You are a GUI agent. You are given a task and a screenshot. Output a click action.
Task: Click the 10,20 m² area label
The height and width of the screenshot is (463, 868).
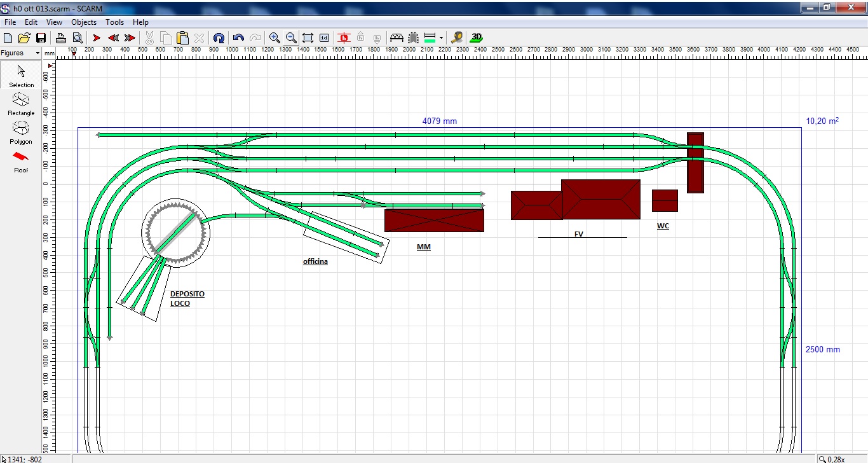pyautogui.click(x=822, y=121)
